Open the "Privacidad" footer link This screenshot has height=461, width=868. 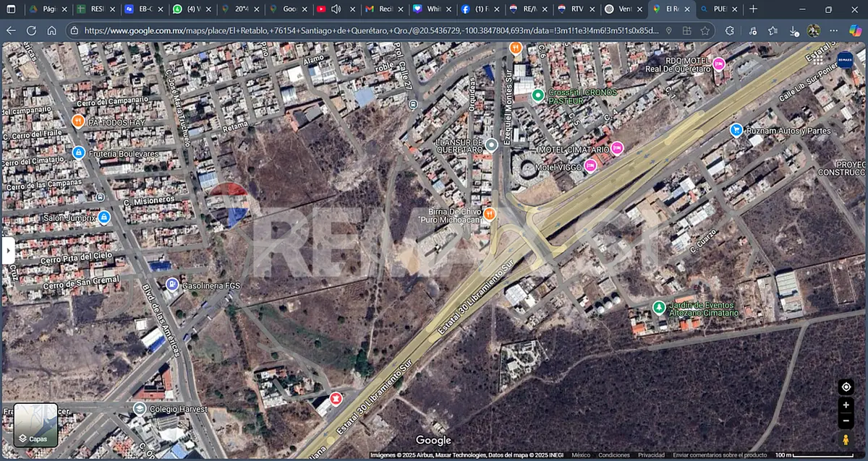click(x=651, y=455)
